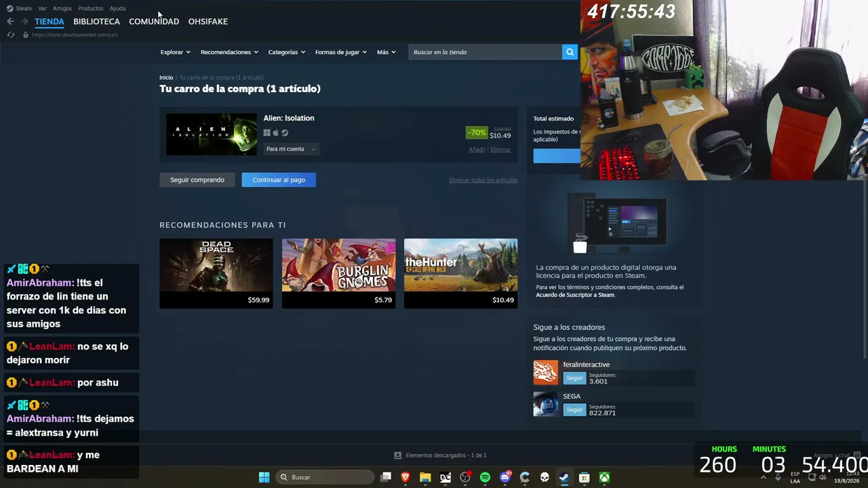Open the Ayuda menu
868x488 pixels.
117,8
